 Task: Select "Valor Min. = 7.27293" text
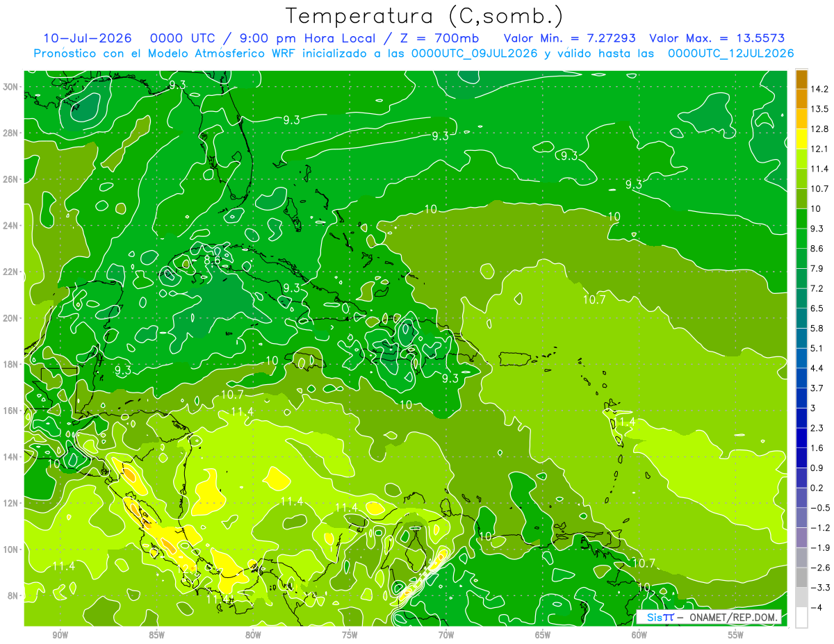pos(569,38)
